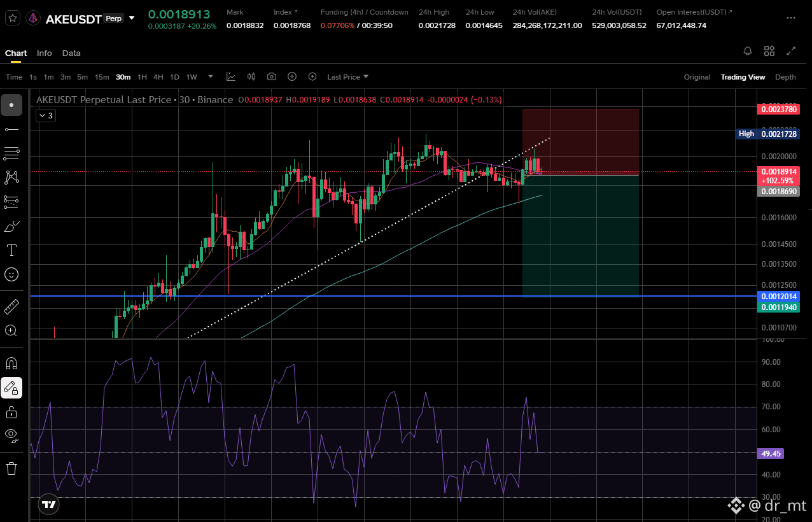Expand chart to fullscreen
Screen dimensions: 812x522
click(x=791, y=51)
